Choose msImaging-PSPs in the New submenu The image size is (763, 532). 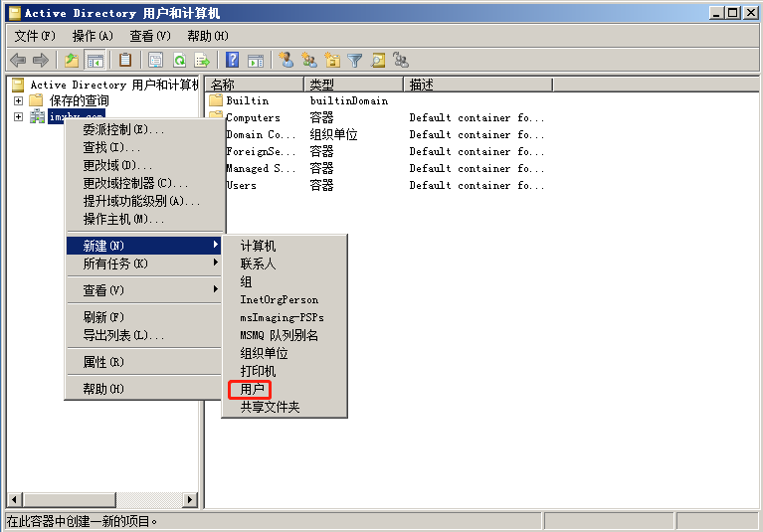tap(285, 317)
